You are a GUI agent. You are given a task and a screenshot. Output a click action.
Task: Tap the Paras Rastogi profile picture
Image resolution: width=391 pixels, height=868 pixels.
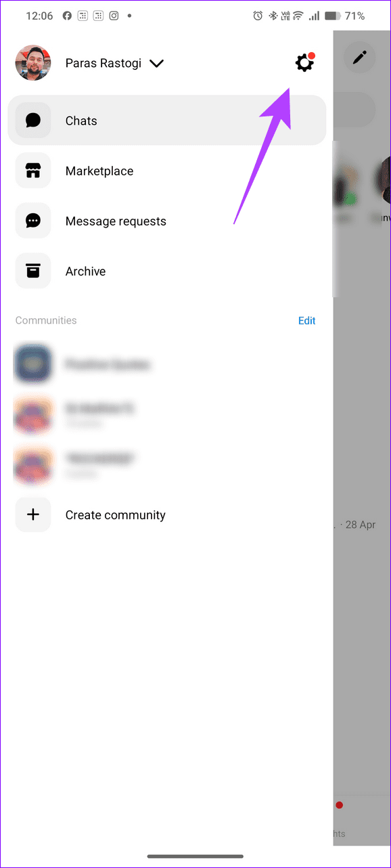tap(33, 63)
